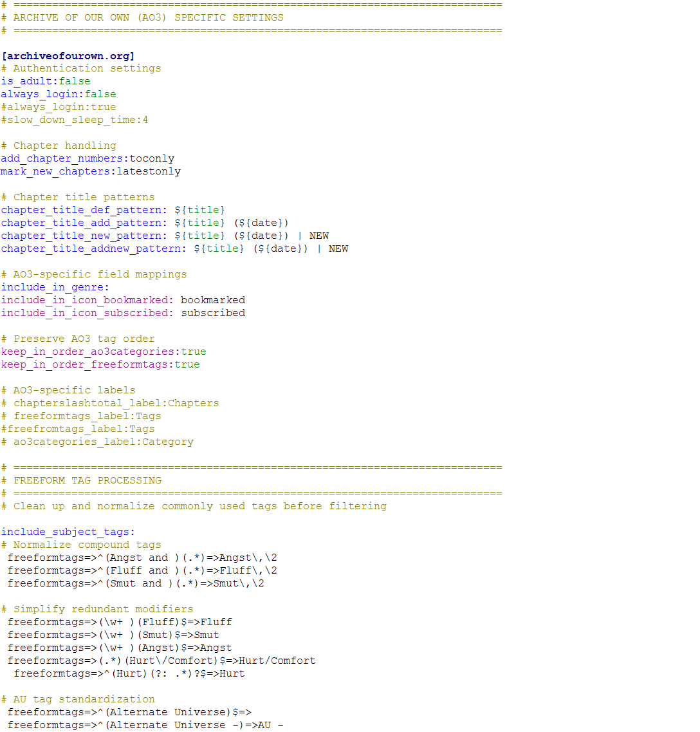Click the commented #always_login:true line
This screenshot has width=700, height=732.
tap(59, 107)
